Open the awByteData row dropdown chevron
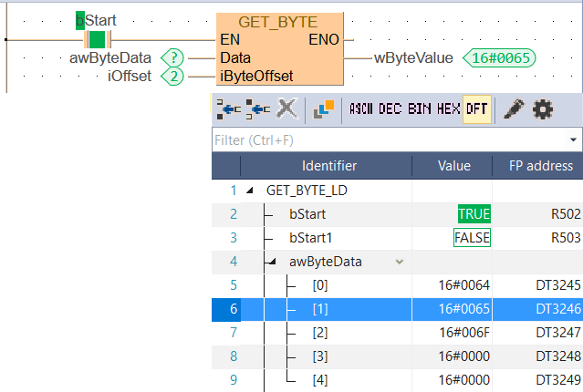 click(x=399, y=262)
